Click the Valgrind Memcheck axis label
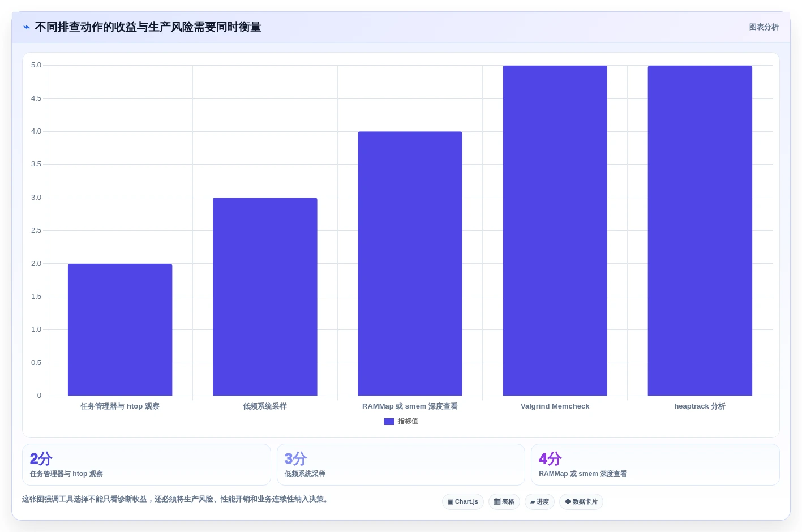Image resolution: width=802 pixels, height=532 pixels. pos(555,406)
